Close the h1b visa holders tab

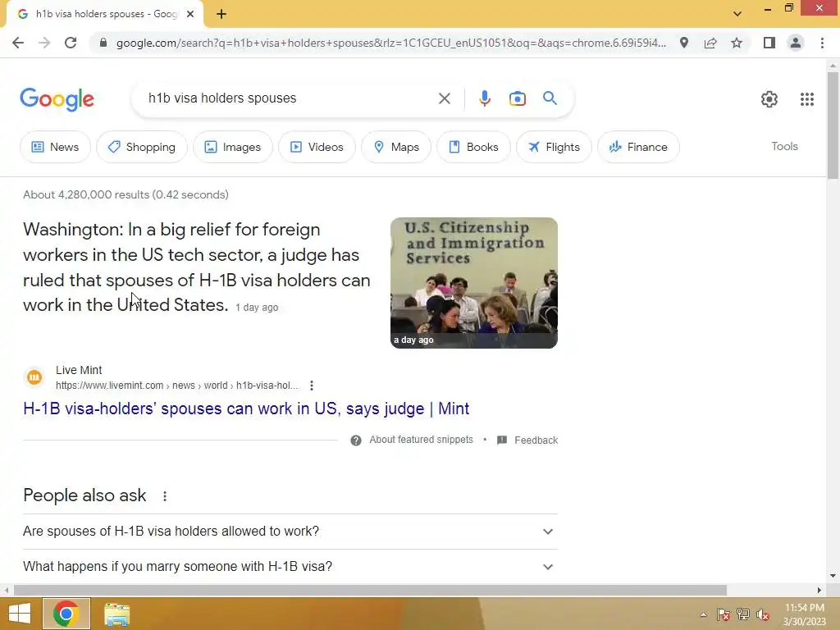[x=190, y=14]
